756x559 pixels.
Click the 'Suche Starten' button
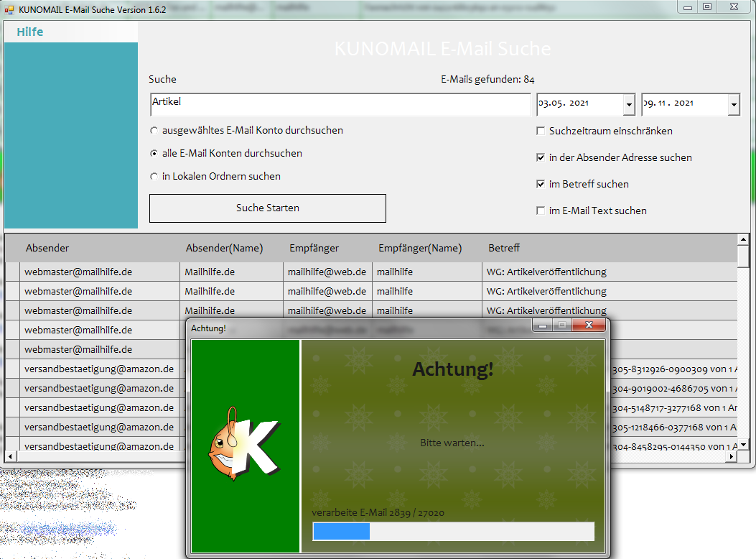pyautogui.click(x=268, y=208)
